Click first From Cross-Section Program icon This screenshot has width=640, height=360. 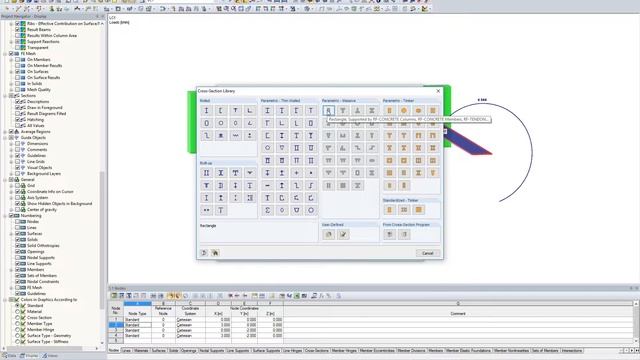(389, 234)
